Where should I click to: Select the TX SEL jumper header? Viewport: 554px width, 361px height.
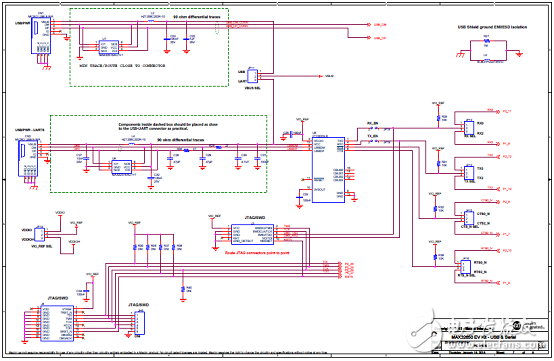pyautogui.click(x=469, y=173)
